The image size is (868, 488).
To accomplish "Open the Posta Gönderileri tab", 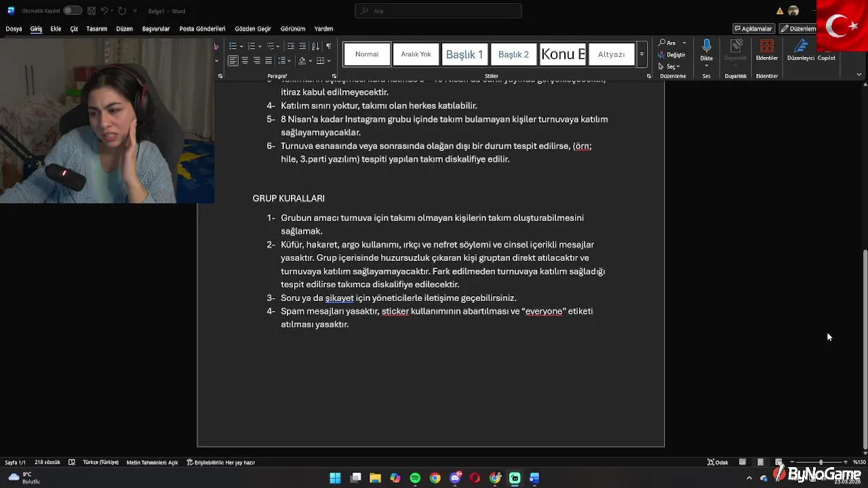I will [x=202, y=29].
